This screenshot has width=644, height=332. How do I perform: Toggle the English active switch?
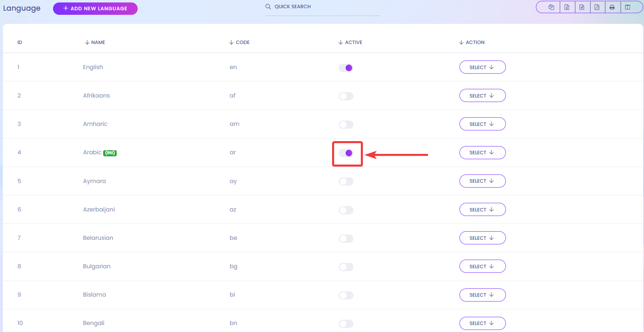click(x=346, y=68)
